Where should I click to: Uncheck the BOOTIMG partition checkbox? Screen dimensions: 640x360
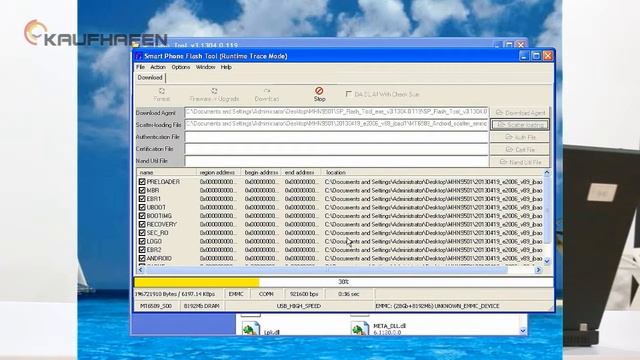(142, 216)
